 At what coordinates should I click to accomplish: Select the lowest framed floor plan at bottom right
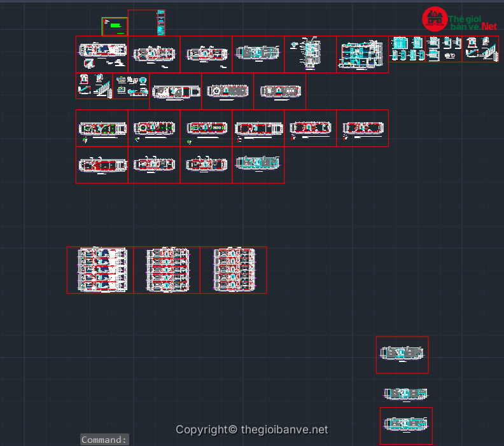(x=406, y=425)
